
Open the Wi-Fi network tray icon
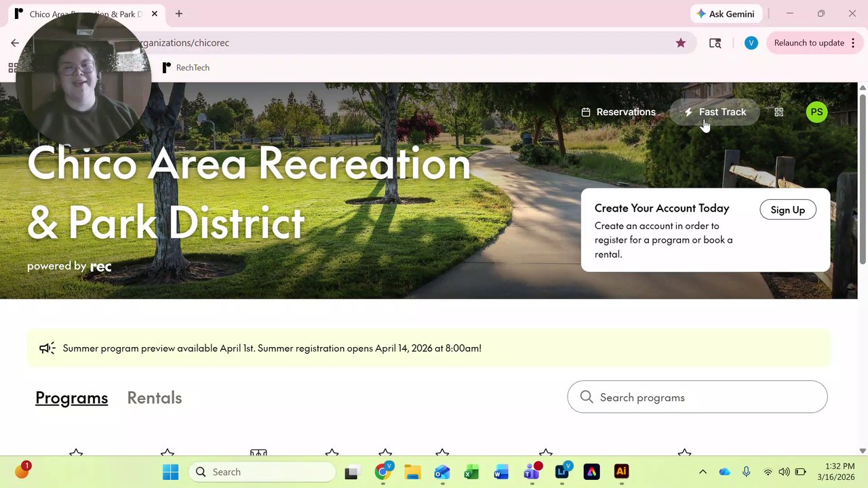click(768, 472)
